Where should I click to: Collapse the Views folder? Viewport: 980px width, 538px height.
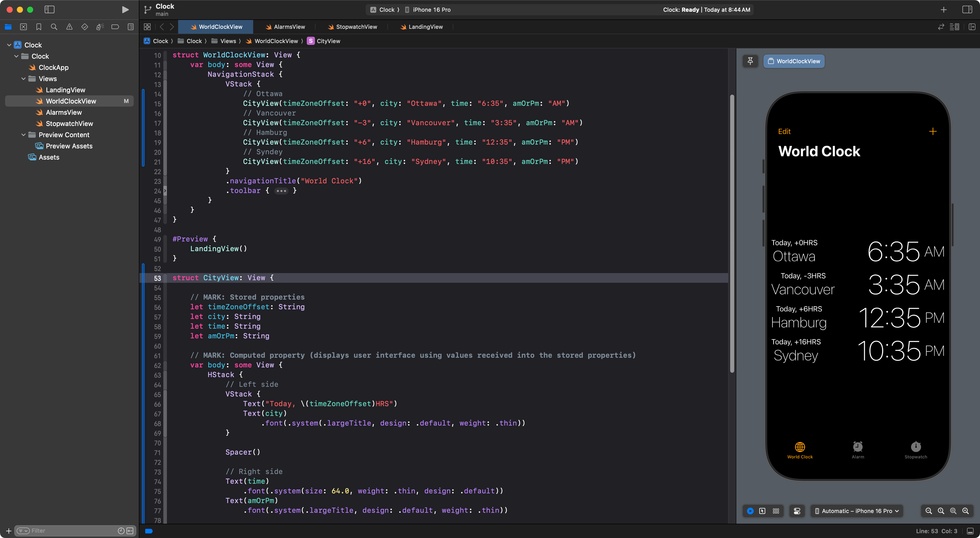point(23,79)
